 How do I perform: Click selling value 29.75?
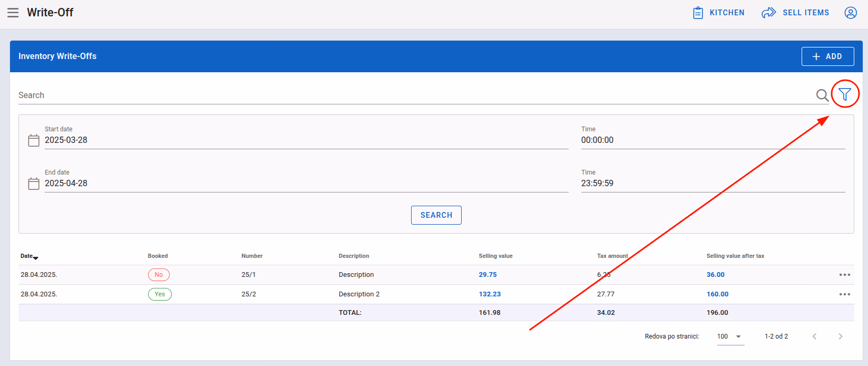point(487,275)
